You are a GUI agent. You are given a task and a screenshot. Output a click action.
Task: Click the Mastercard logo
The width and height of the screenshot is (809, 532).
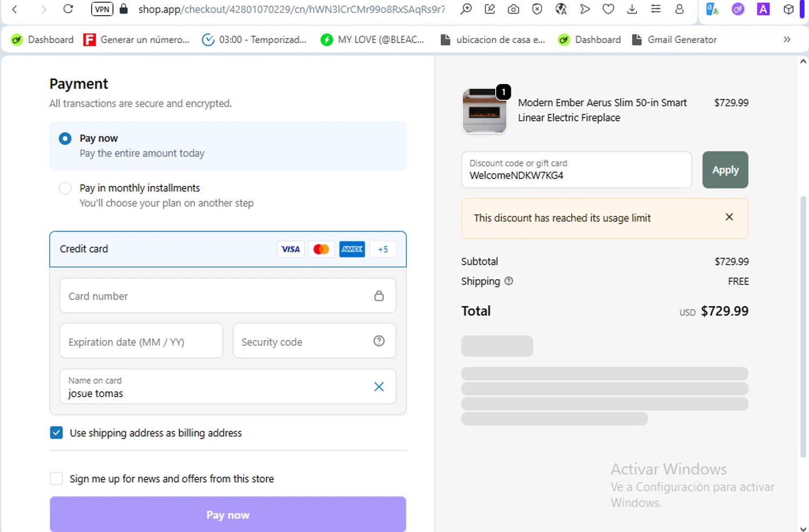[321, 249]
